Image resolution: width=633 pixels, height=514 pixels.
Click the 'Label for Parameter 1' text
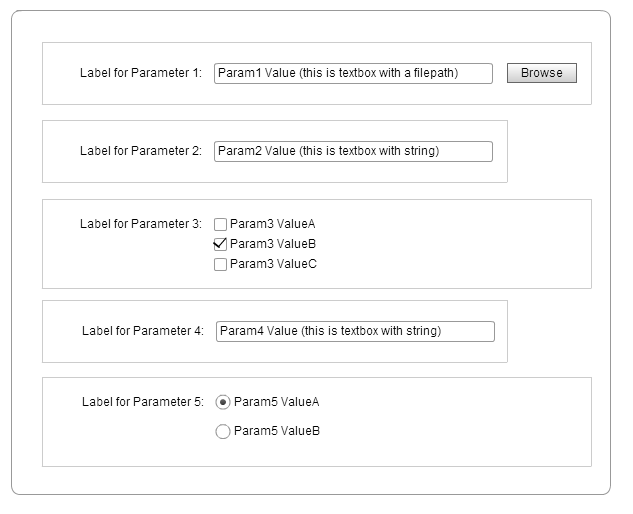pyautogui.click(x=141, y=73)
